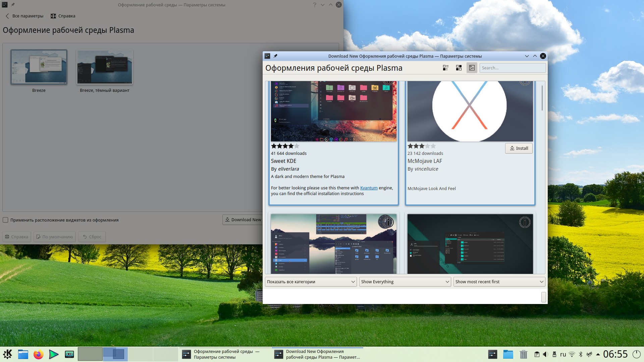Click the Search field
Image resolution: width=644 pixels, height=362 pixels.
[x=512, y=68]
